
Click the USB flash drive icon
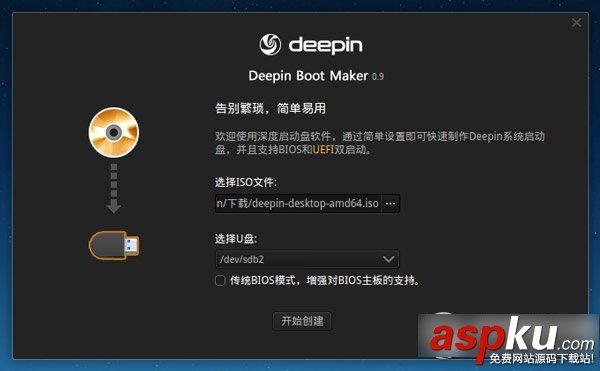tap(114, 246)
